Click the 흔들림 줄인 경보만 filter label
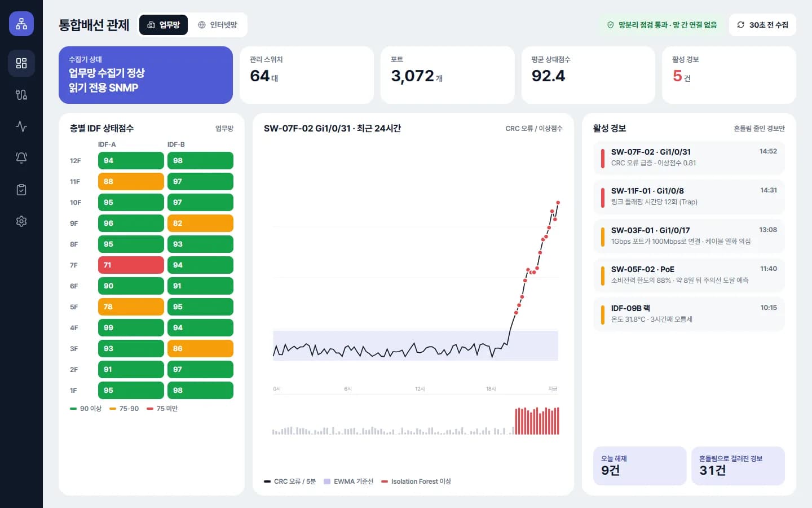Viewport: 812px width, 508px height. point(759,129)
